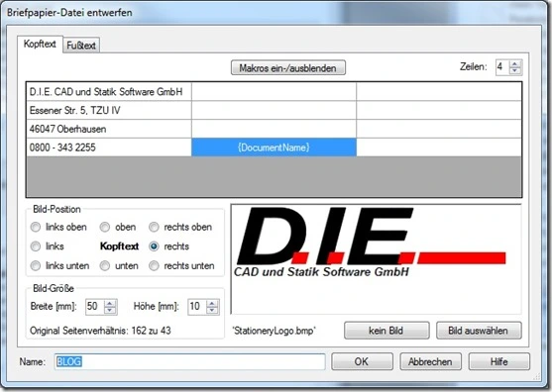The height and width of the screenshot is (392, 552).
Task: Select 'links' image position radio
Action: click(x=36, y=246)
